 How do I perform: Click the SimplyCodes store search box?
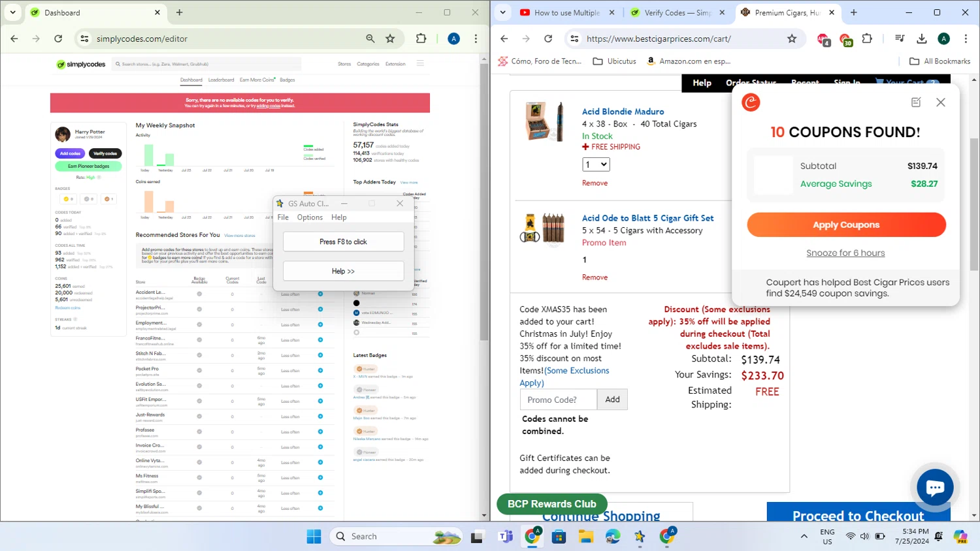206,64
